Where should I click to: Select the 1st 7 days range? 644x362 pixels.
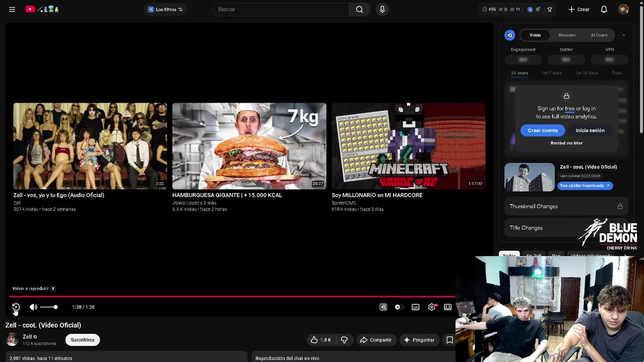552,73
